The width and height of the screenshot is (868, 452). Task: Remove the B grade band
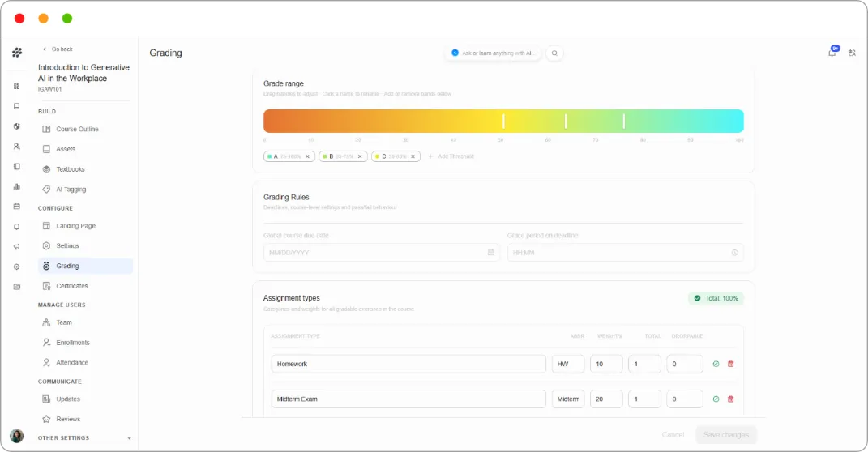[360, 156]
